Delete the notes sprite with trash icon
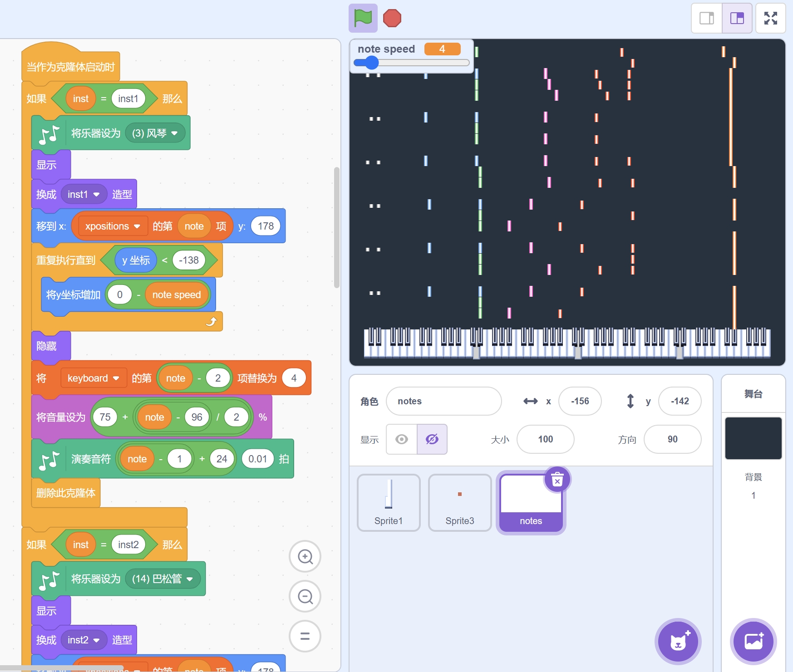Image resolution: width=793 pixels, height=672 pixels. point(557,480)
